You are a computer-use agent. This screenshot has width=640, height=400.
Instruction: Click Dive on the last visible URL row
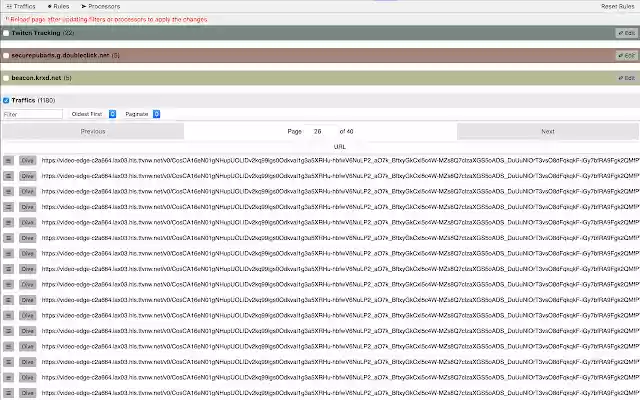[x=27, y=393]
